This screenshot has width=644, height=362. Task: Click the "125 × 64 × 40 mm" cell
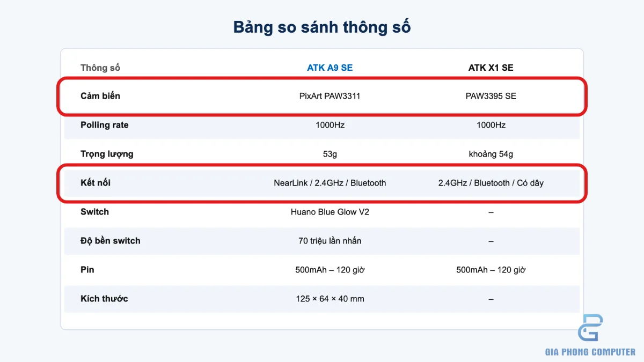[330, 299]
